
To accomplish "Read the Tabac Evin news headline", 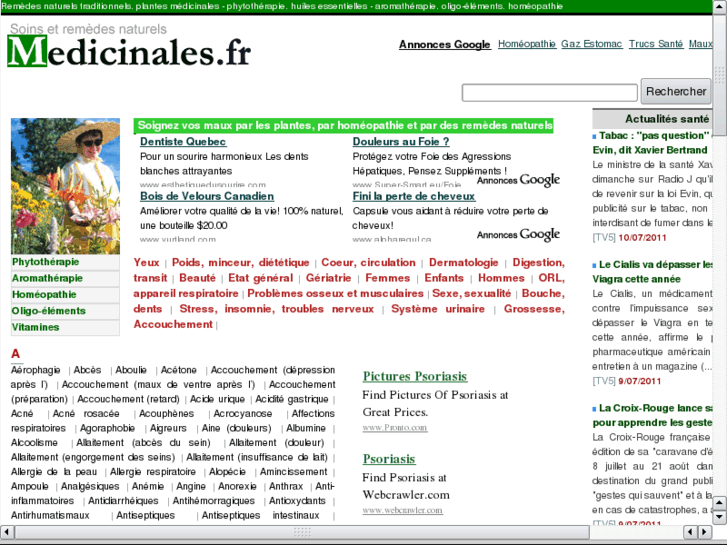I will pos(652,143).
